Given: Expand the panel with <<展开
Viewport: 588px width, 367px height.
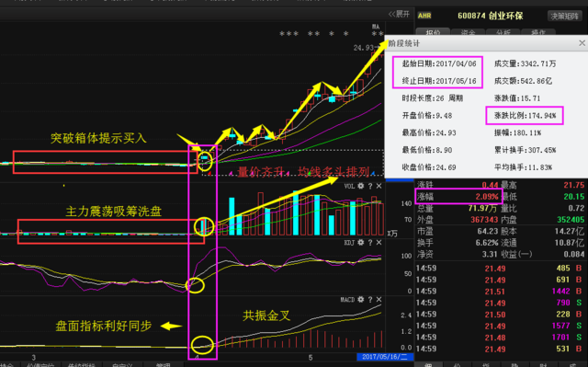Looking at the screenshot, I should pyautogui.click(x=399, y=15).
